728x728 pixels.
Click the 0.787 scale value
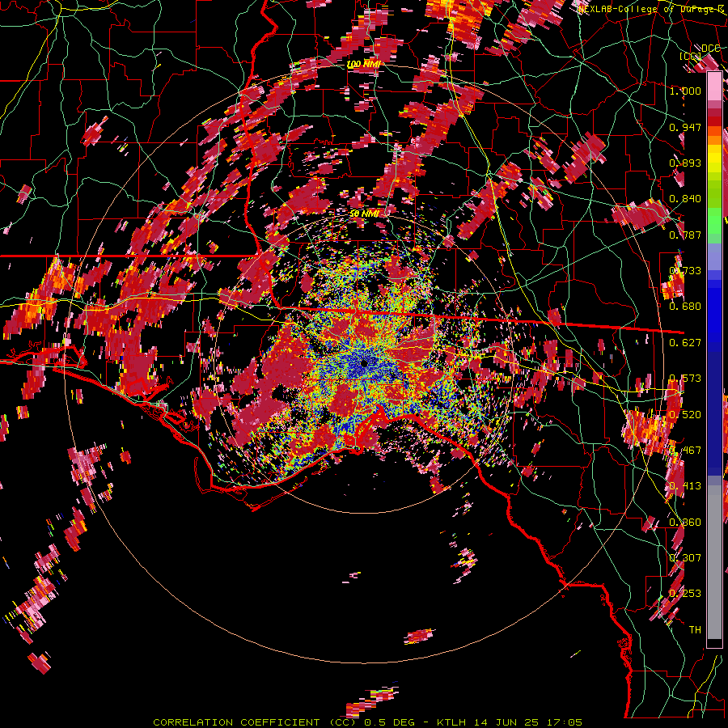coord(685,235)
